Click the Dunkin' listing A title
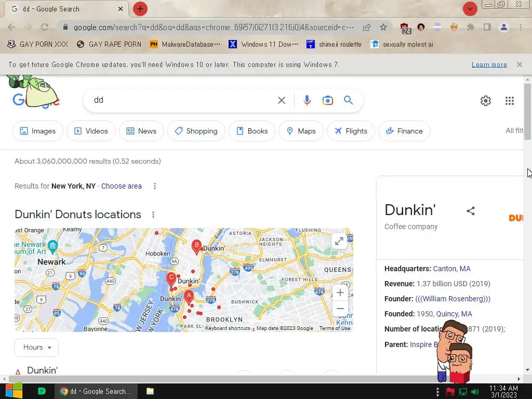Image resolution: width=532 pixels, height=399 pixels. pyautogui.click(x=43, y=370)
